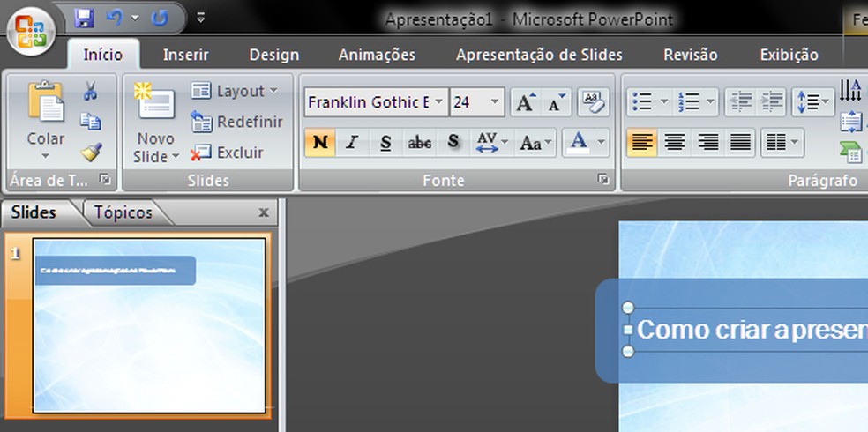Viewport: 868px width, 432px height.
Task: Open the font color dropdown arrow
Action: coord(602,143)
